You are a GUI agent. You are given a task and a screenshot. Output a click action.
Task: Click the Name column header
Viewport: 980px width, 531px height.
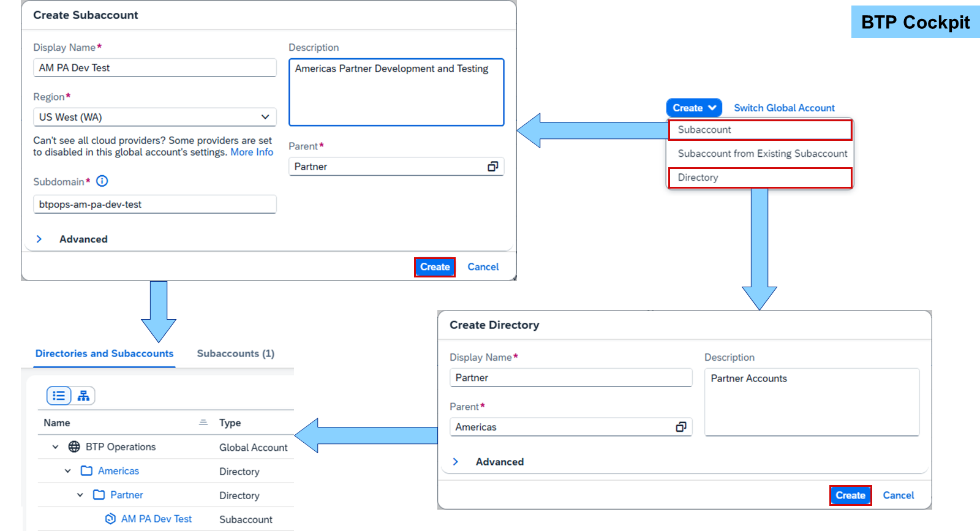57,423
